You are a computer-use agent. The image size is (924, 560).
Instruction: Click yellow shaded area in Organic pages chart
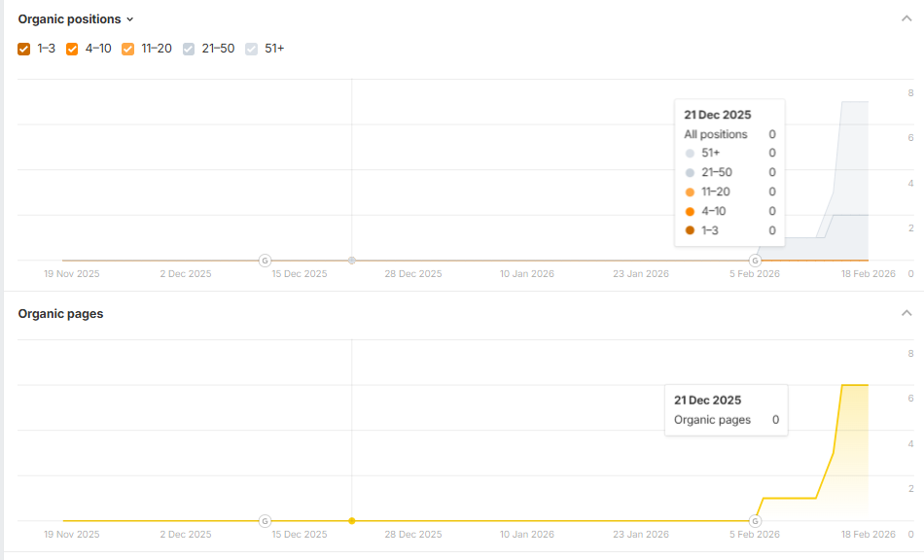point(854,457)
